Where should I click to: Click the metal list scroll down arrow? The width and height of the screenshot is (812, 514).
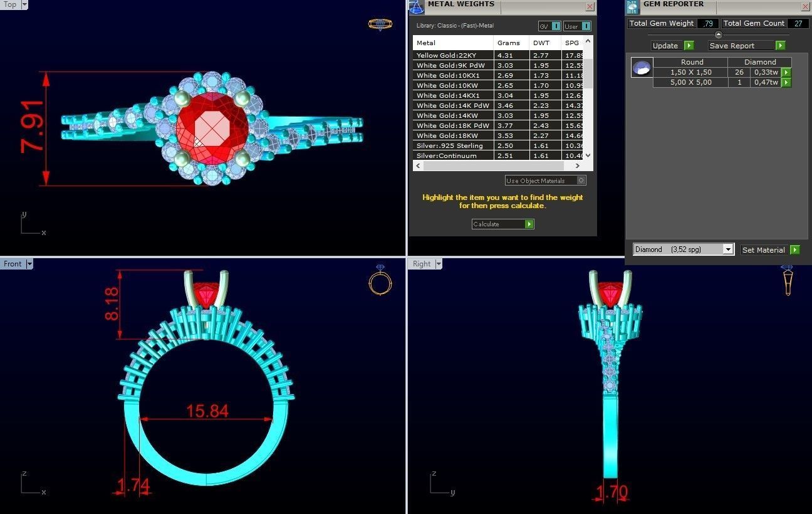[588, 155]
